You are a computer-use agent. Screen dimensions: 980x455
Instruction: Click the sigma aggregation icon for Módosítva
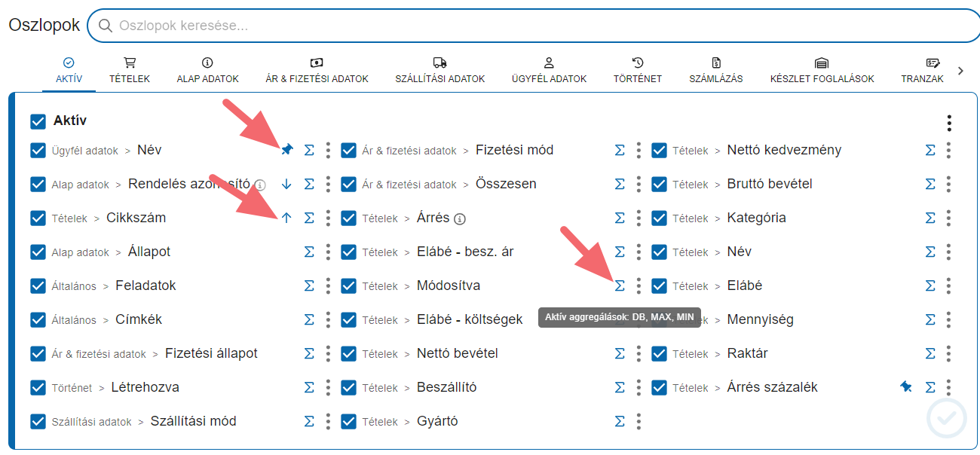[x=620, y=286]
